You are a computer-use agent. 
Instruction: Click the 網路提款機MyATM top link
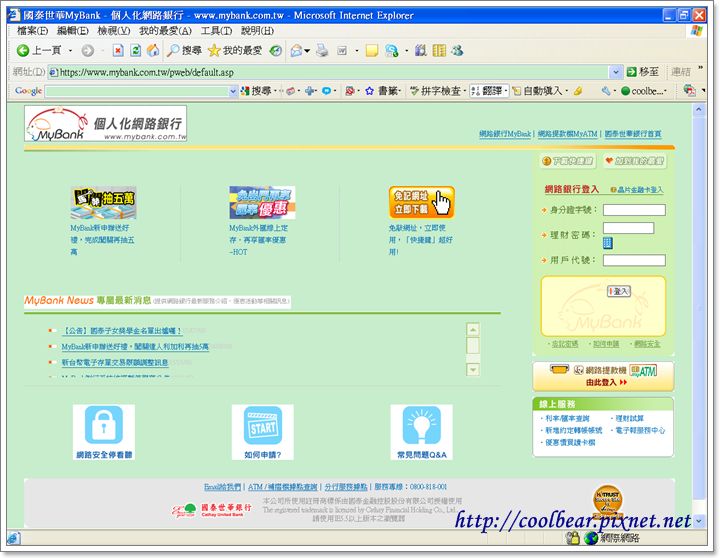pos(568,134)
